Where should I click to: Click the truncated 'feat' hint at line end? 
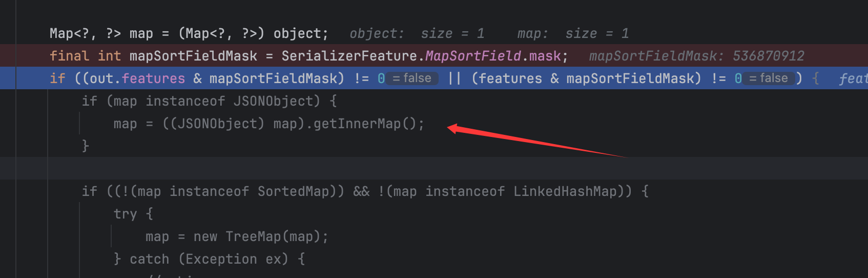[853, 78]
